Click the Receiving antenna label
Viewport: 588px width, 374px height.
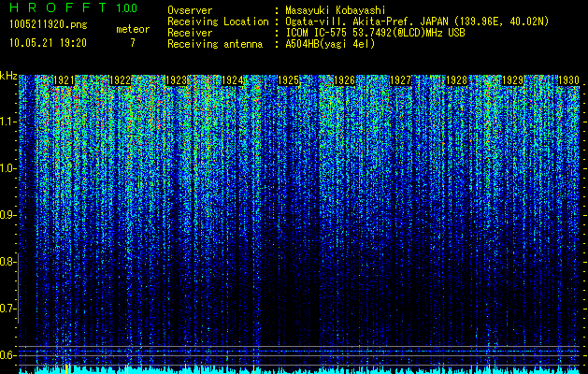[215, 44]
